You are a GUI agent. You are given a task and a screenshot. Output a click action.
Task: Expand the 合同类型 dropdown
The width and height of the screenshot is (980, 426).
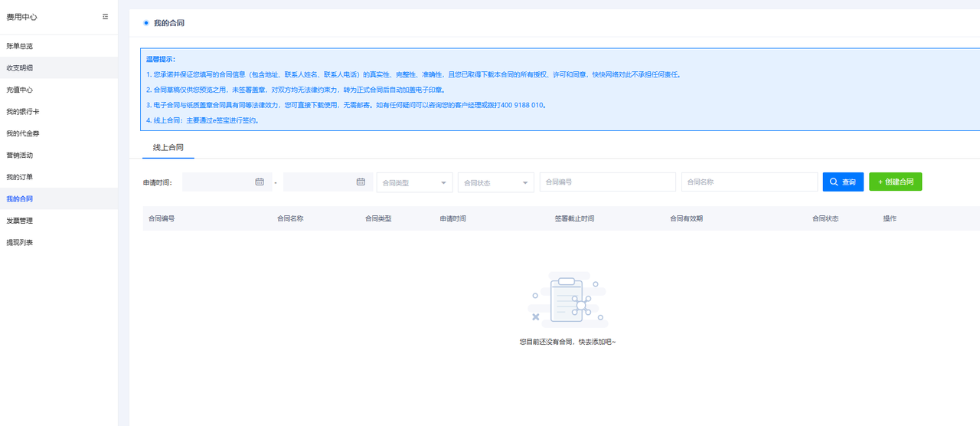pos(414,182)
